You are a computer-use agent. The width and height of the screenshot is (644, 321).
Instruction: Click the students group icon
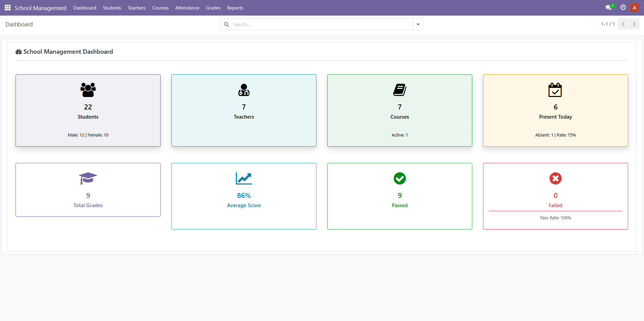[88, 90]
